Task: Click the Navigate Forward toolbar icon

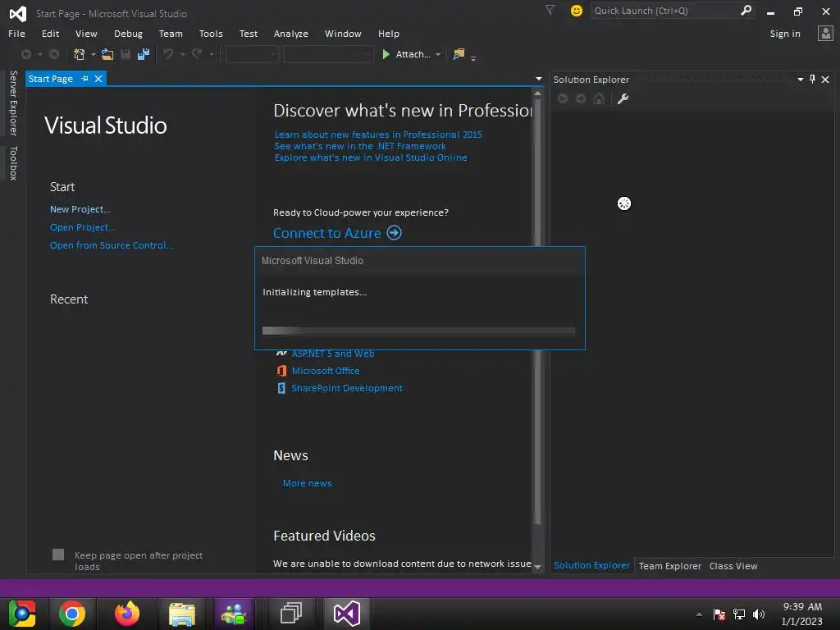Action: point(53,54)
